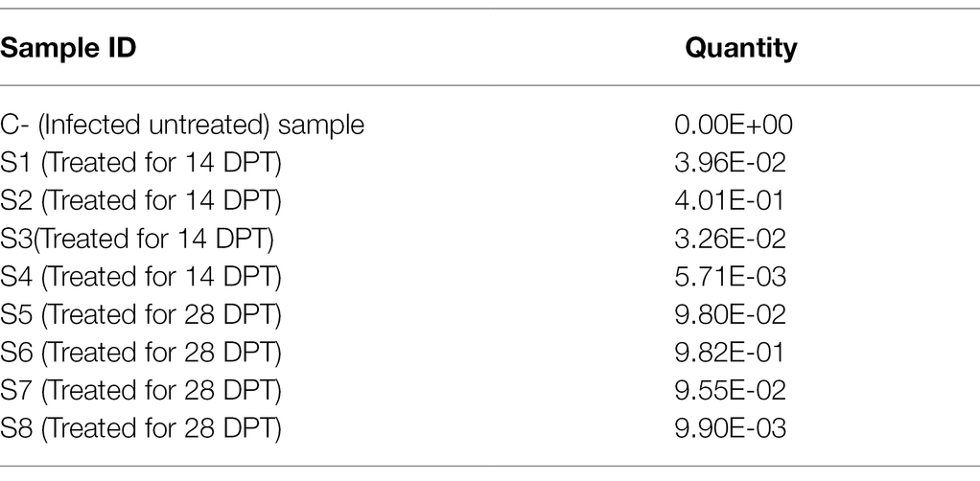Click the 4.01E-01 quantity value
This screenshot has width=980, height=481.
click(x=730, y=201)
